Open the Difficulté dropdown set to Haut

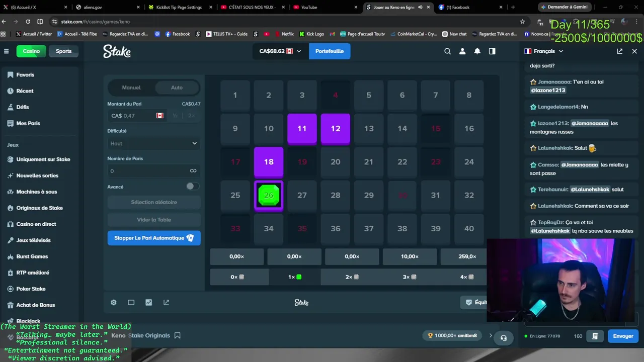click(x=154, y=143)
